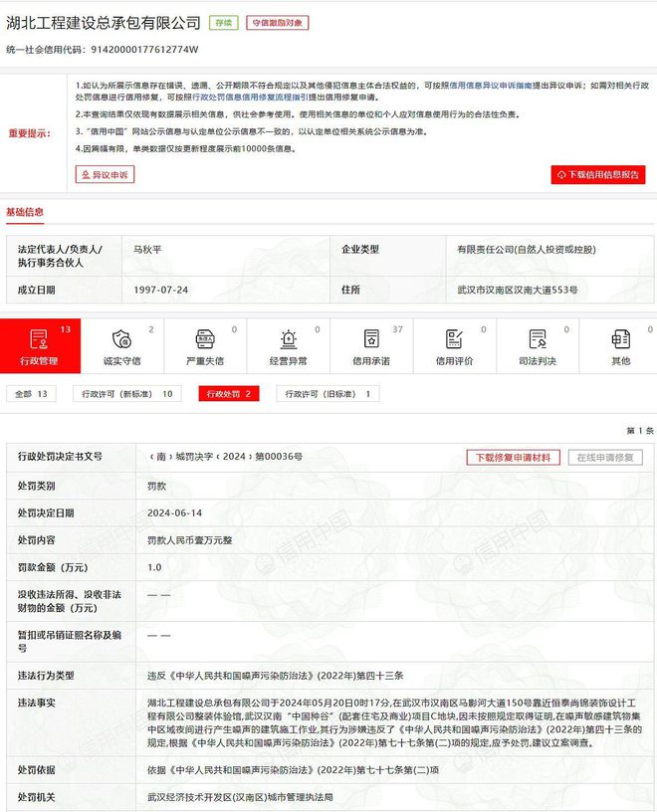
Task: Select the 其他 tab
Action: (618, 346)
